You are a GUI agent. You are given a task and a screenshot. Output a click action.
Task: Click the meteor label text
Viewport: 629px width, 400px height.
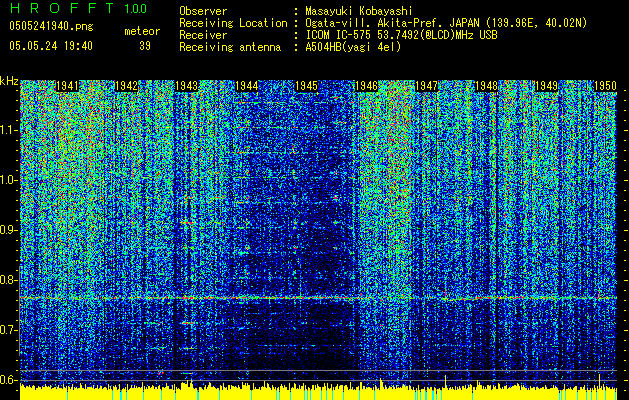click(x=142, y=31)
